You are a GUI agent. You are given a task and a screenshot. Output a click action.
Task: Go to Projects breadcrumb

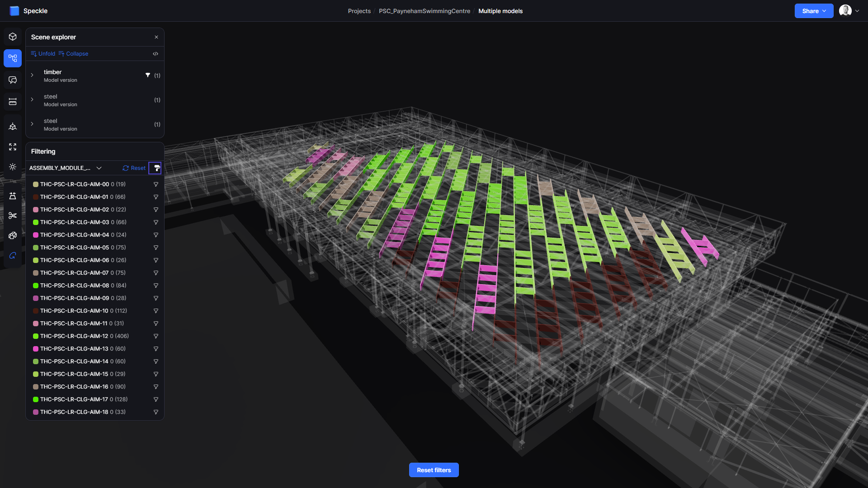pos(359,11)
